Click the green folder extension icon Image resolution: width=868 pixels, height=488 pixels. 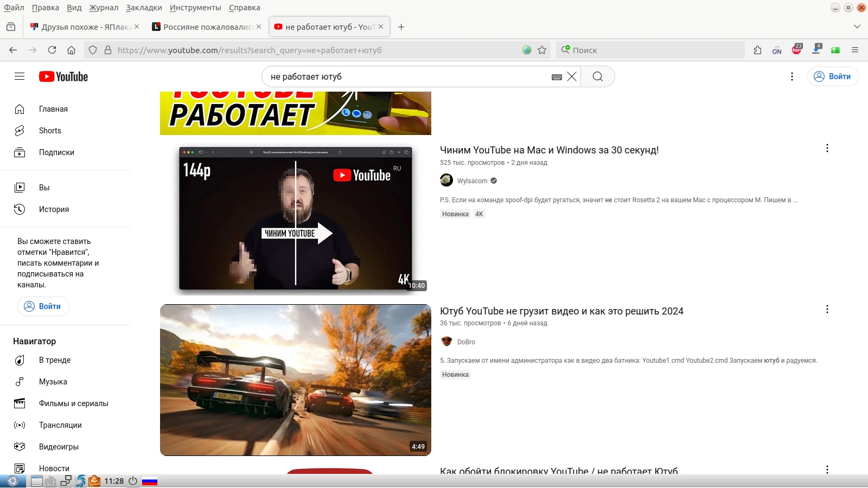coord(835,50)
